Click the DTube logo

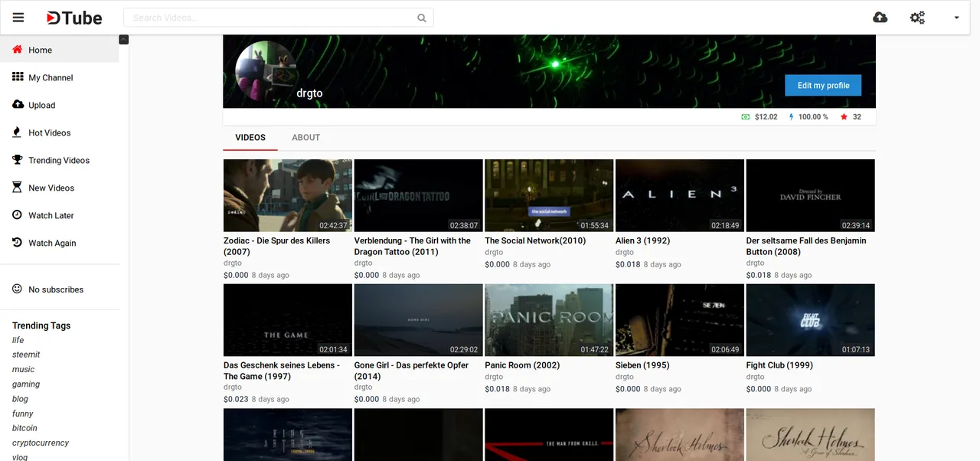coord(73,18)
